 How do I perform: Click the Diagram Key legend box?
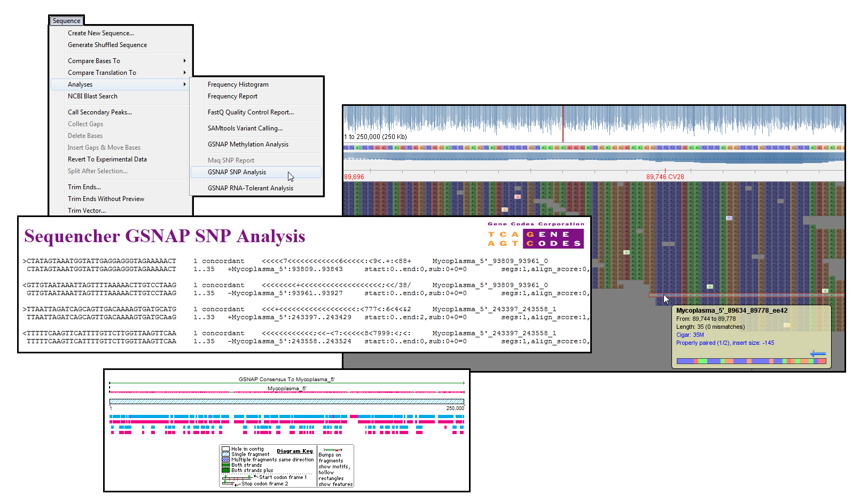(x=286, y=466)
